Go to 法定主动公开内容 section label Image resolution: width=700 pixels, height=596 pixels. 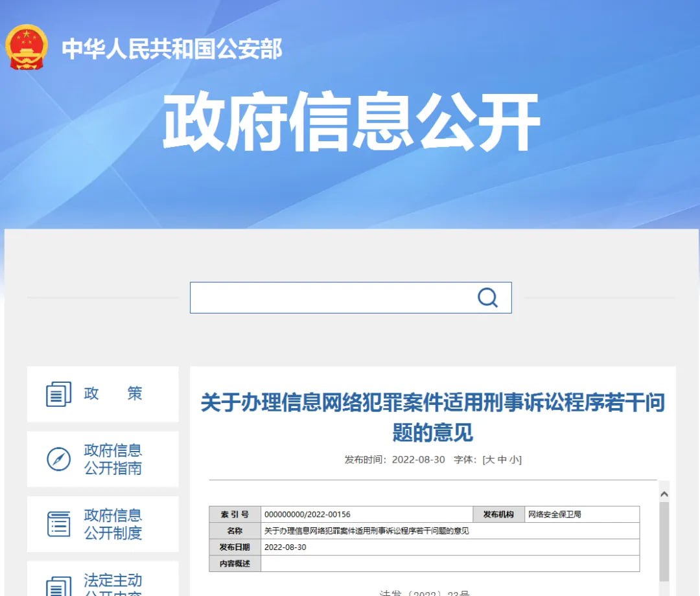(x=113, y=585)
